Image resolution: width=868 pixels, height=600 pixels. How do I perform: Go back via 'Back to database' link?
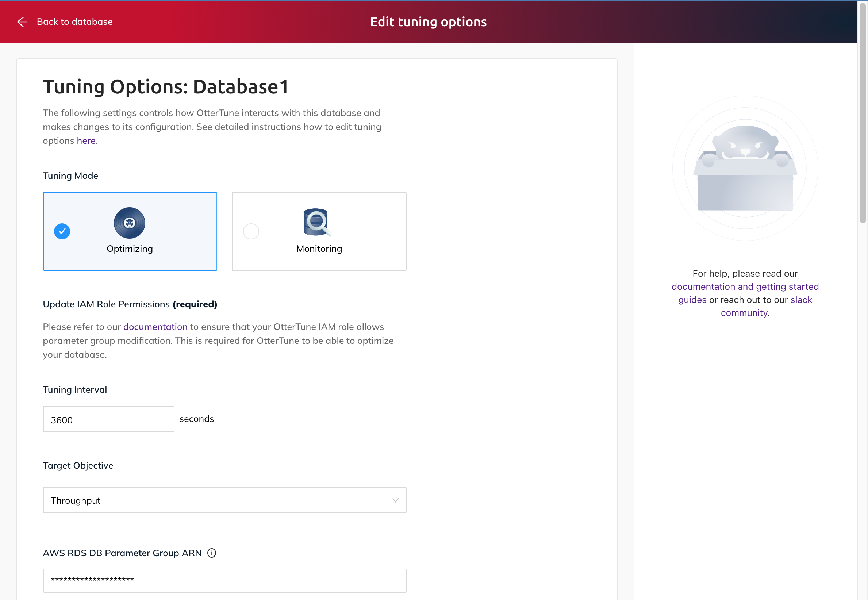point(74,22)
